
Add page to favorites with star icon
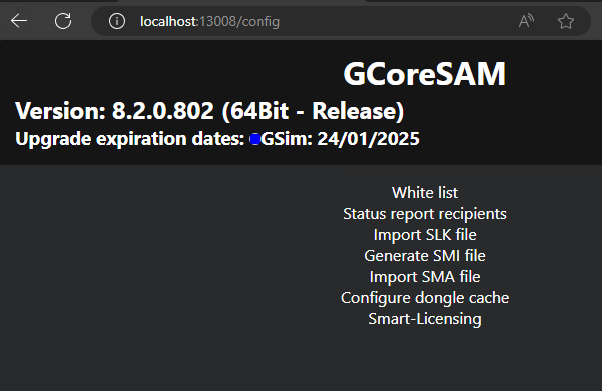[566, 21]
